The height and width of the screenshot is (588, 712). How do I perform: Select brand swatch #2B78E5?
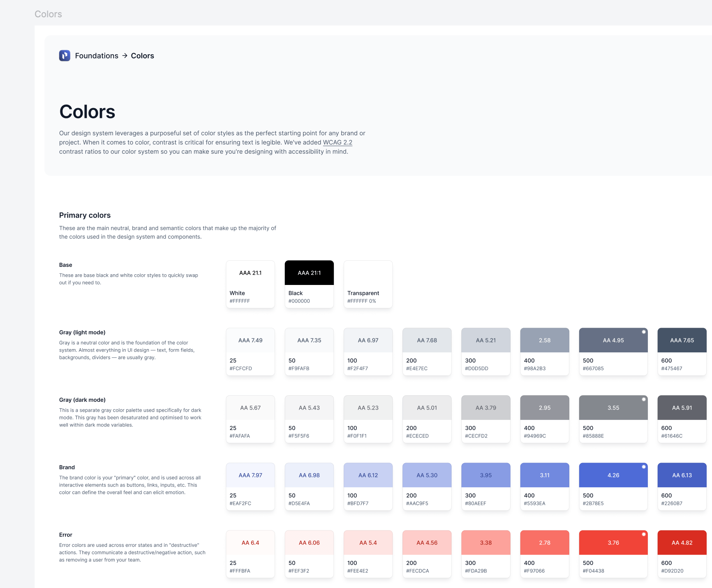[613, 486]
